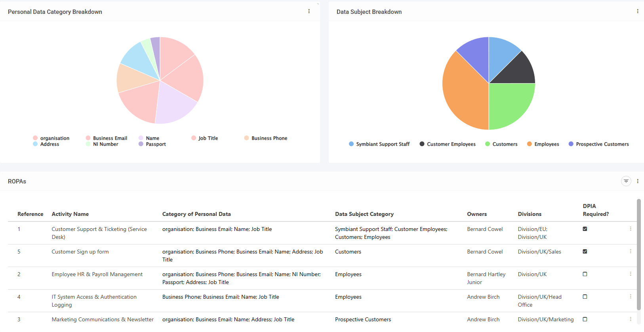Check DPIA Required for IT System Access
The height and width of the screenshot is (332, 644).
[x=585, y=297]
